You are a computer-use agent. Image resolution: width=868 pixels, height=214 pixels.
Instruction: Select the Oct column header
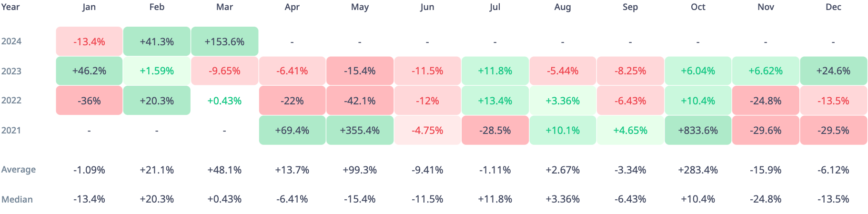(698, 7)
